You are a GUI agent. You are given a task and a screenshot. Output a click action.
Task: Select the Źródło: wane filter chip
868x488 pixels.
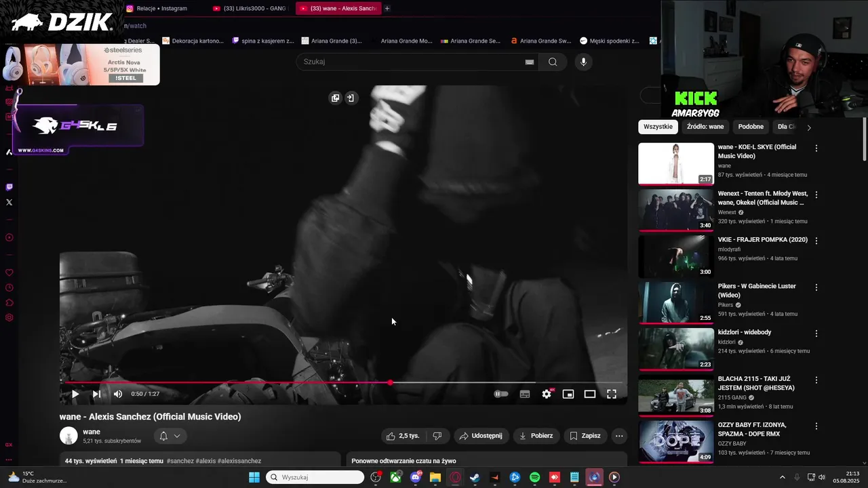pyautogui.click(x=705, y=127)
